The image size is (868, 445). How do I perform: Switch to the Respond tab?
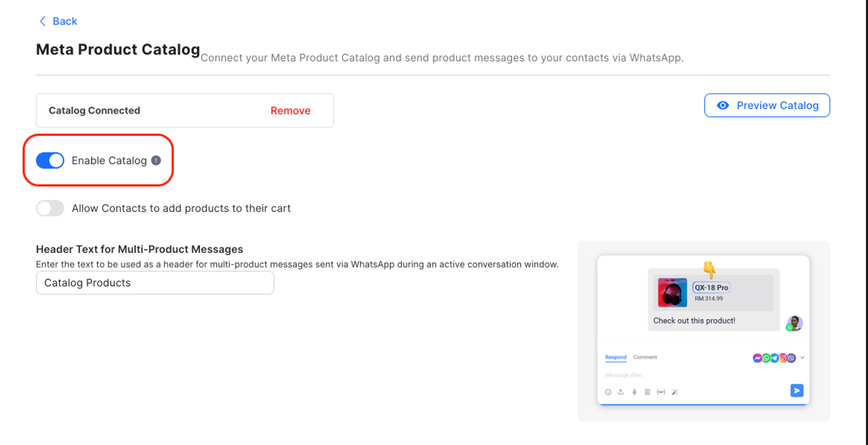(615, 357)
